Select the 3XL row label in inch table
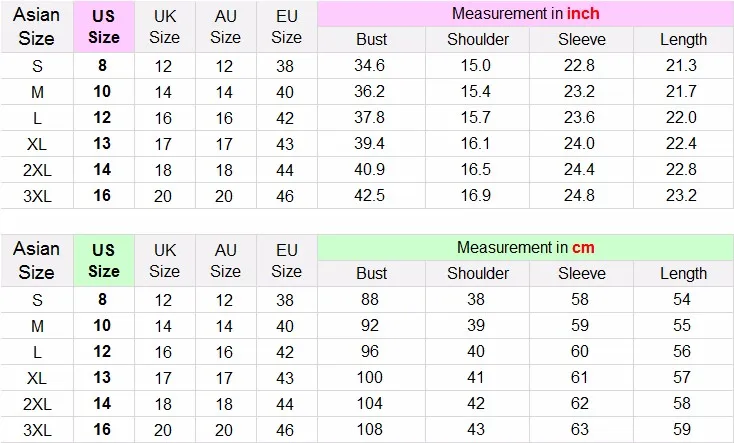The width and height of the screenshot is (734, 443). pyautogui.click(x=37, y=196)
